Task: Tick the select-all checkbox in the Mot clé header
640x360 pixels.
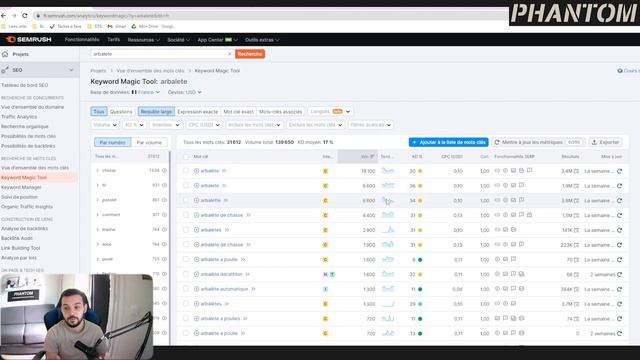Action: (186, 157)
